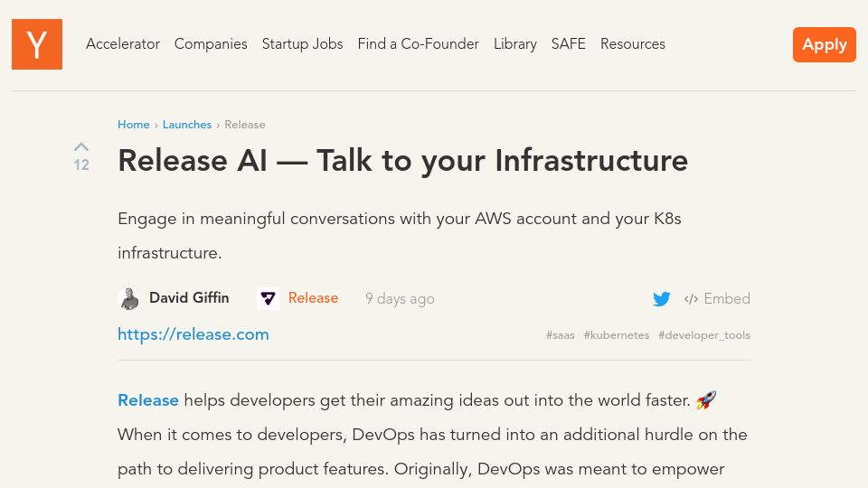Open the orange Release company link
This screenshot has width=868, height=488.
(314, 297)
